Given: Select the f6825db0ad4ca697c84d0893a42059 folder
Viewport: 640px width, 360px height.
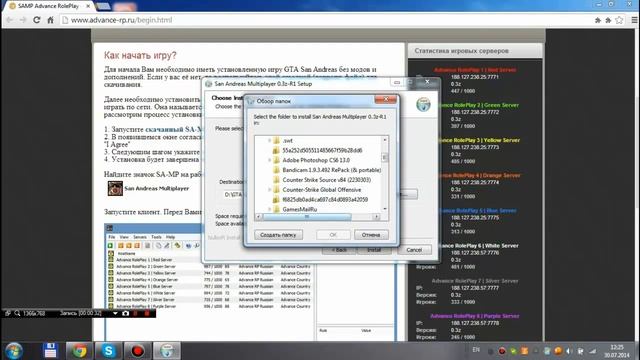Looking at the screenshot, I should 325,200.
